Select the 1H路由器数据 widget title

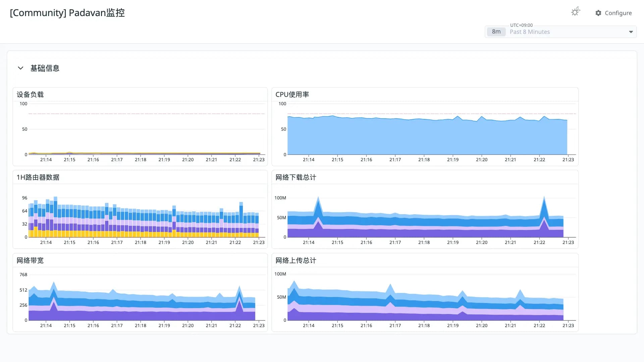click(38, 177)
